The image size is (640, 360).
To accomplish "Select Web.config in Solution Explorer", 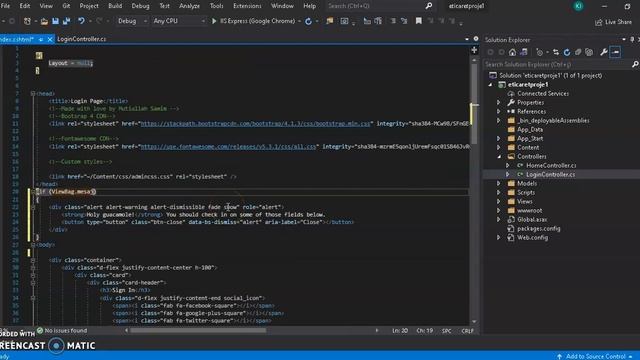I will coord(532,238).
